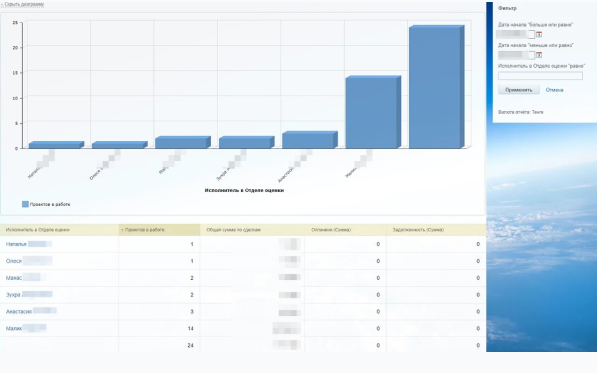Click Анастасия's chart bar with value 3

point(310,140)
